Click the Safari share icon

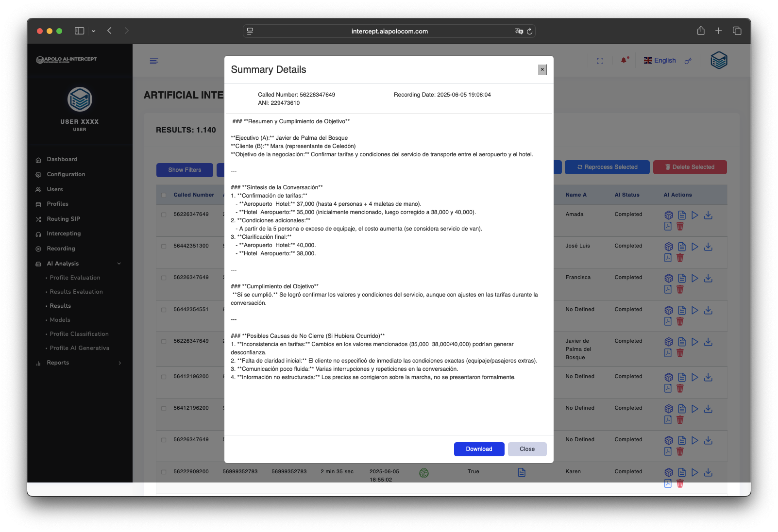(x=701, y=31)
